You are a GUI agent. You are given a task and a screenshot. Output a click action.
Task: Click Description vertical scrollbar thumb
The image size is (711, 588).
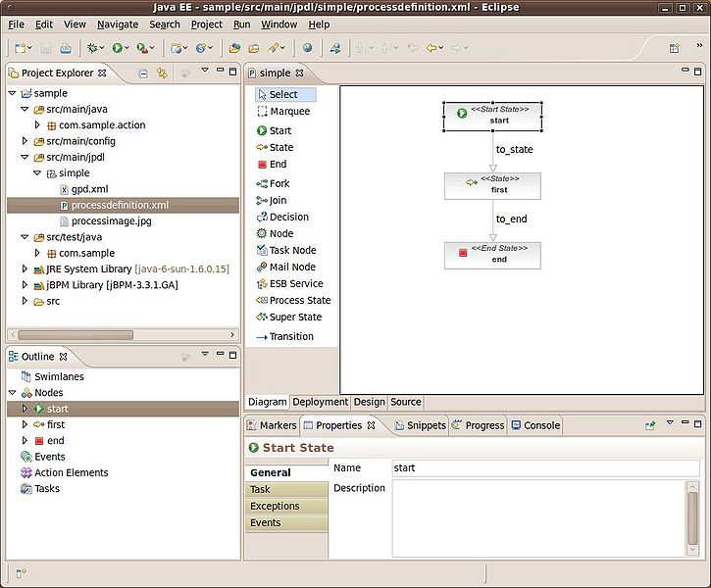click(x=692, y=517)
